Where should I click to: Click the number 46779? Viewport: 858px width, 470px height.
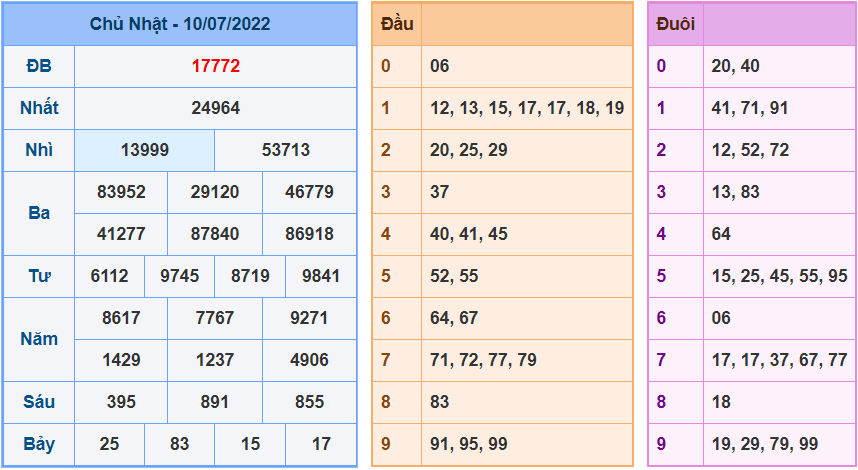tap(309, 192)
